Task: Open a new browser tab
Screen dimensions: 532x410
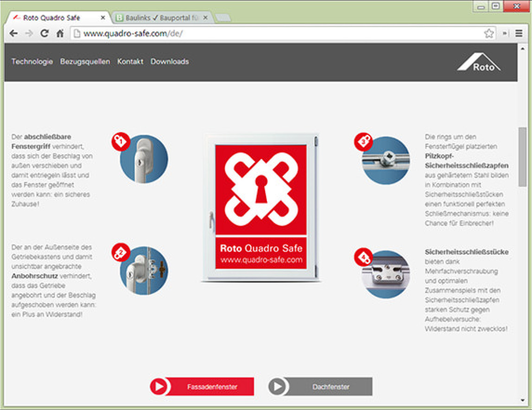Action: 223,18
